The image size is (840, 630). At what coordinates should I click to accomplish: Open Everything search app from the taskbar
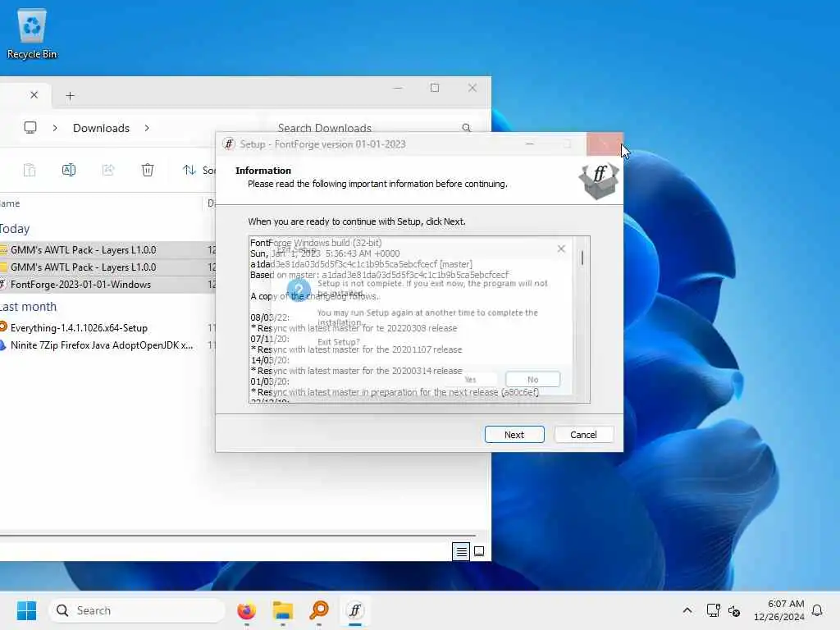pyautogui.click(x=319, y=610)
